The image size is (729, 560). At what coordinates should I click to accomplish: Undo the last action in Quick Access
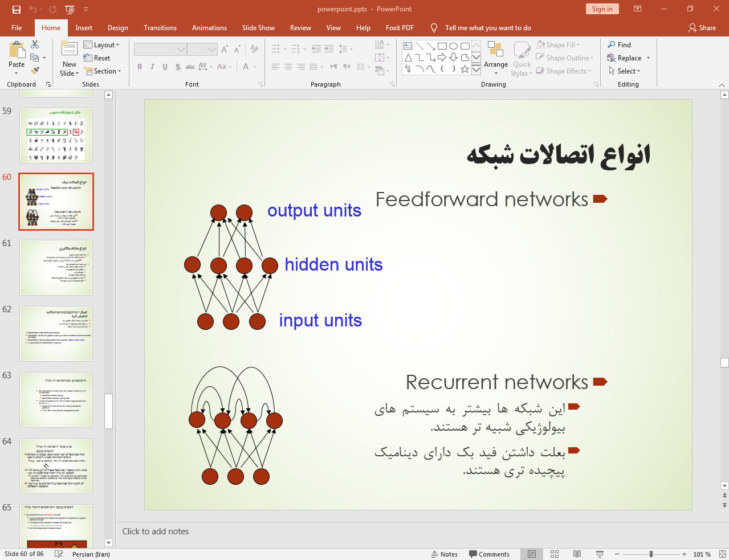pos(33,9)
